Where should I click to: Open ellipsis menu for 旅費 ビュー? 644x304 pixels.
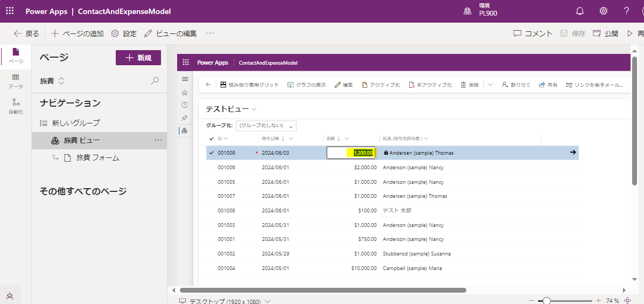click(158, 141)
